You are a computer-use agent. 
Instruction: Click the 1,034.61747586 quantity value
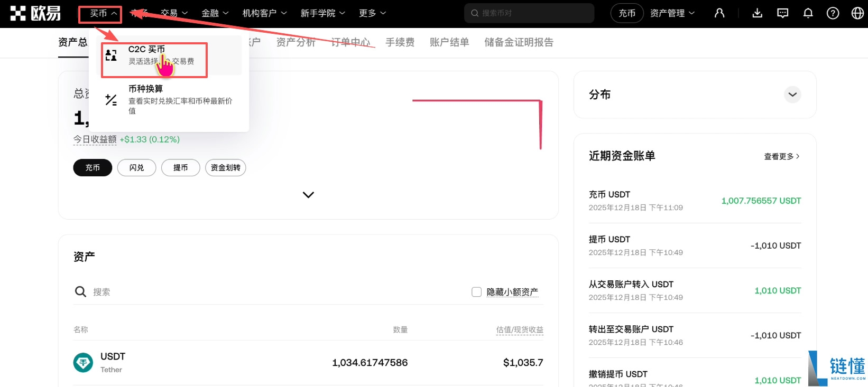point(370,363)
